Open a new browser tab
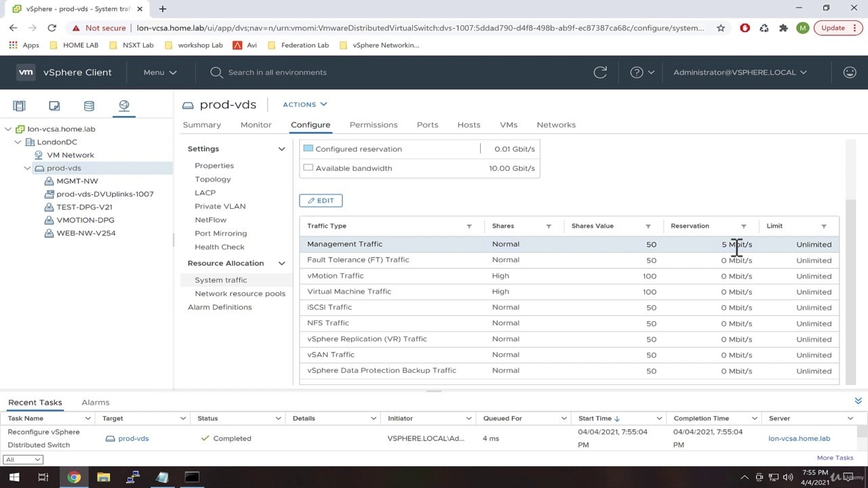This screenshot has height=488, width=868. [x=163, y=9]
